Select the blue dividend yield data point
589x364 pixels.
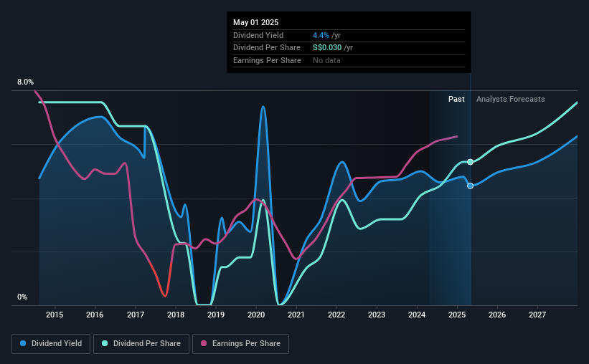coord(470,186)
